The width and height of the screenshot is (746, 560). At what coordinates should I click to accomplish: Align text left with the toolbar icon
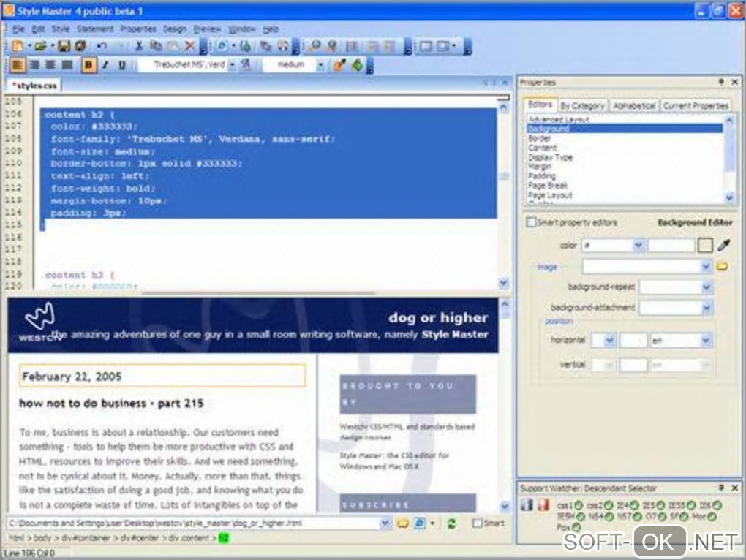[x=18, y=64]
